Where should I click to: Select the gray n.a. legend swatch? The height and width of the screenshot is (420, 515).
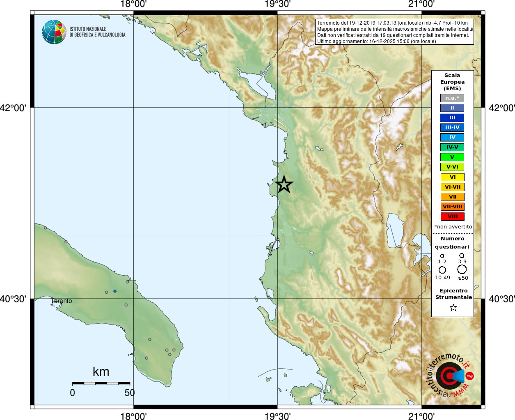[452, 98]
